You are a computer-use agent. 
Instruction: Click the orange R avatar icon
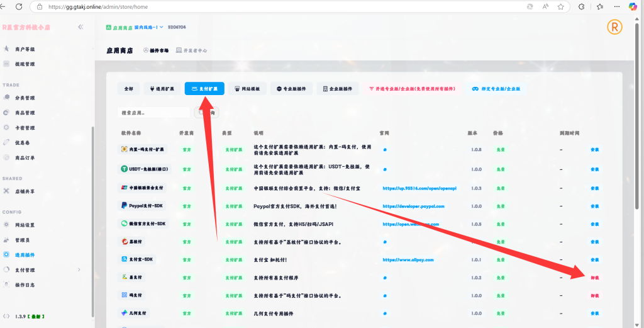(x=614, y=28)
